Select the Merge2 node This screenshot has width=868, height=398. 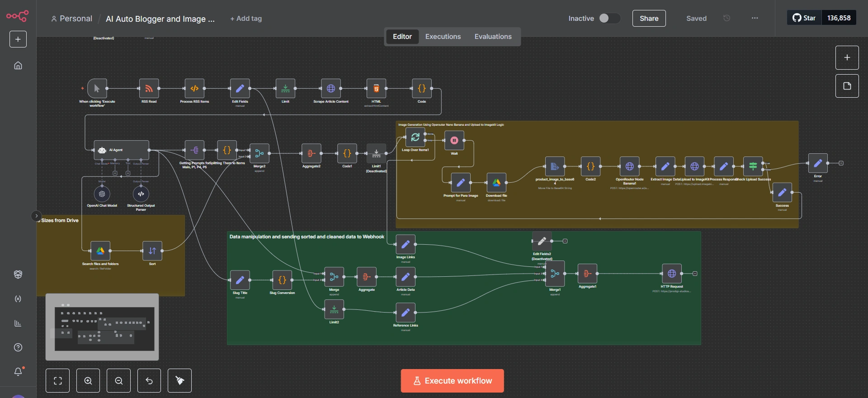[259, 153]
